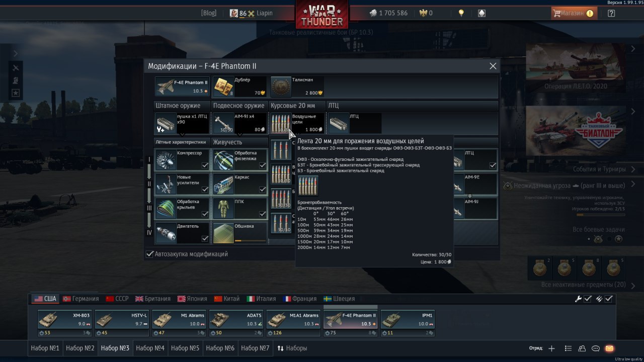Open the Талисман talisman item
This screenshot has height=362, width=644.
pos(297,86)
